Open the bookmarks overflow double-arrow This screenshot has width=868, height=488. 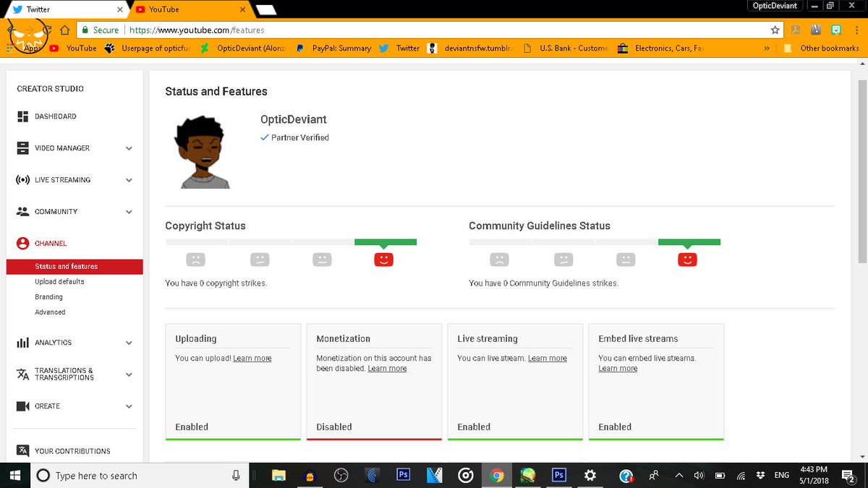pos(766,48)
